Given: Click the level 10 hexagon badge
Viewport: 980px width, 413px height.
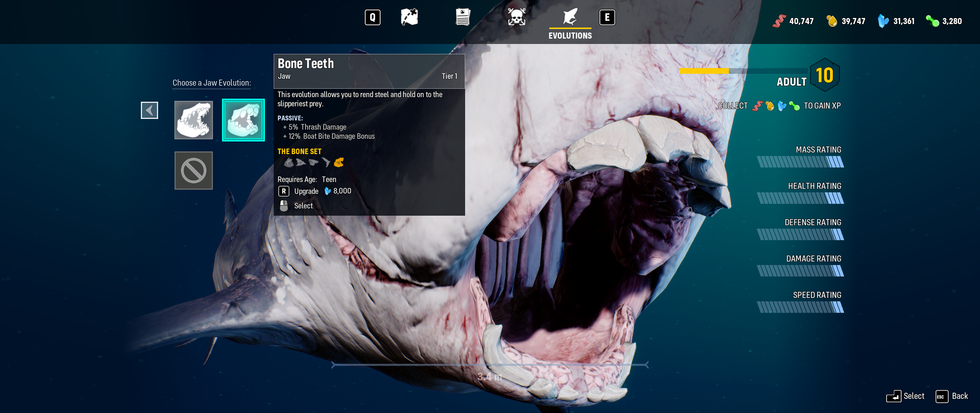Looking at the screenshot, I should click(x=825, y=75).
